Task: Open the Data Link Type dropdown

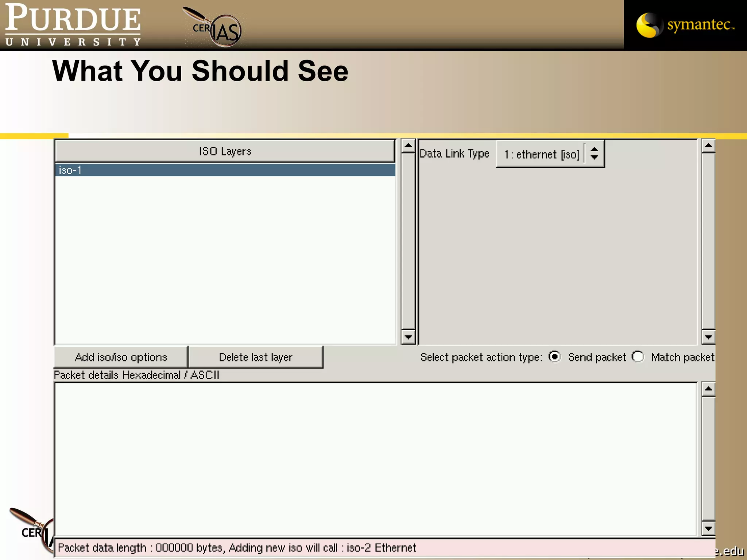Action: click(x=550, y=154)
